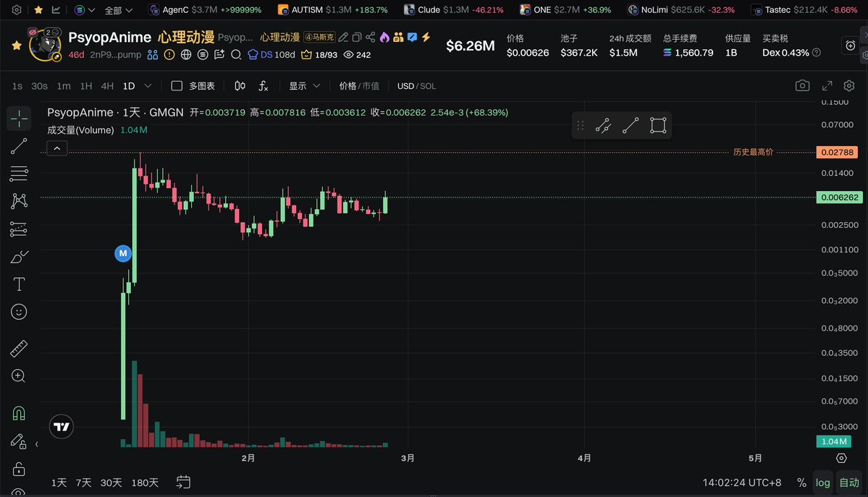
Task: Toggle 自动 auto scale
Action: [x=849, y=483]
